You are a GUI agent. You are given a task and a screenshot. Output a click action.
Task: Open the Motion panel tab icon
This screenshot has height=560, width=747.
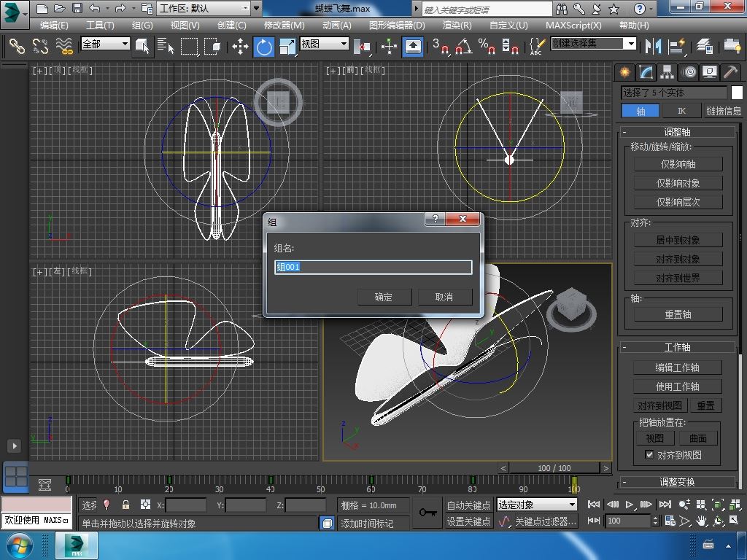tap(688, 71)
